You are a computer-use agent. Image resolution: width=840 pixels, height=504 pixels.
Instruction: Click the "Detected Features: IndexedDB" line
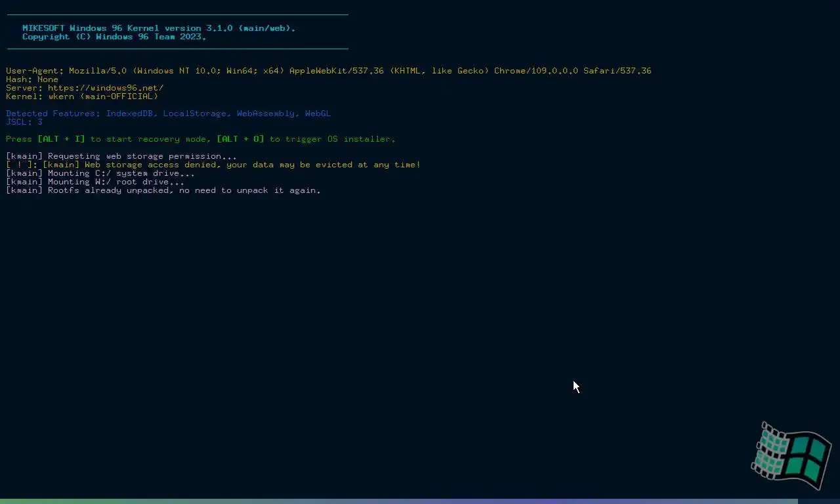pos(169,114)
